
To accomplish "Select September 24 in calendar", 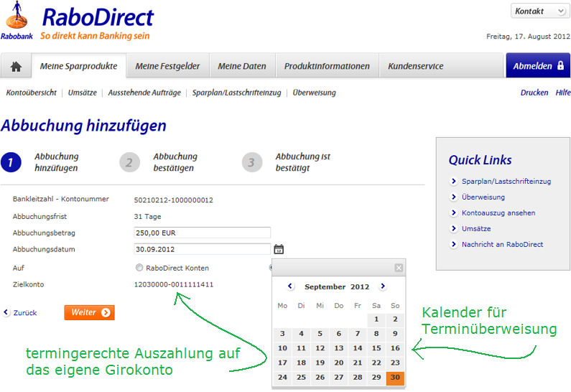I will coord(282,378).
